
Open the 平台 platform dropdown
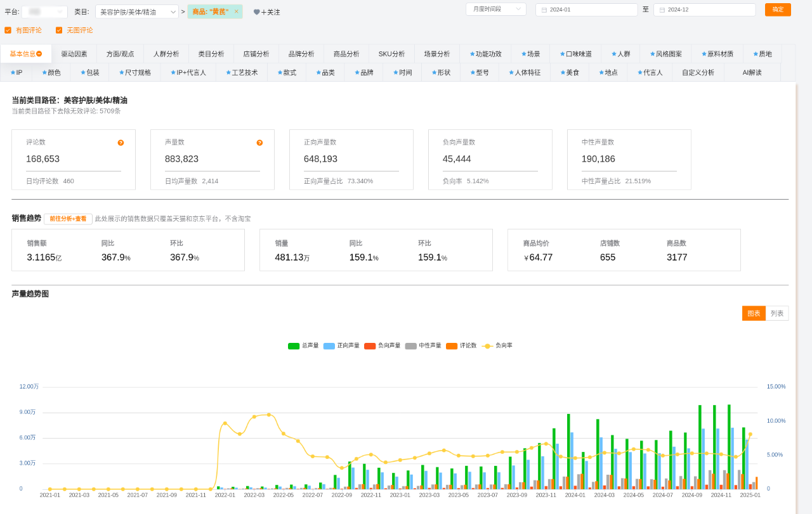click(44, 11)
